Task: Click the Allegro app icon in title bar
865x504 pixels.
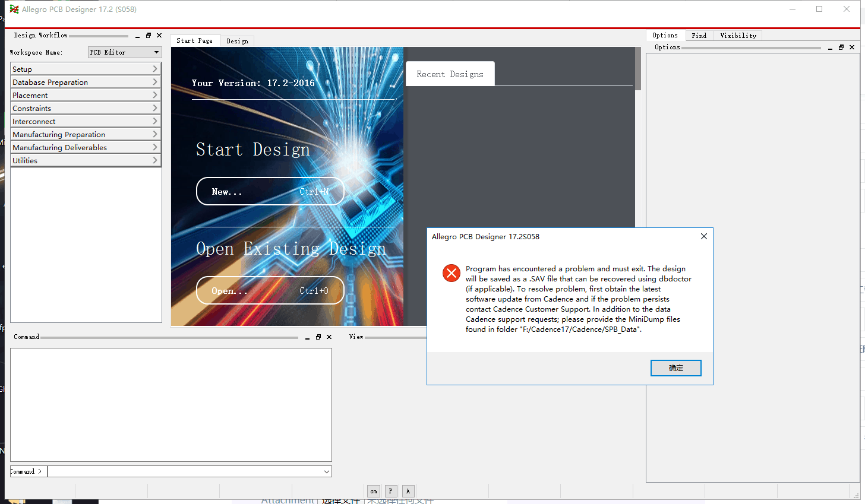Action: pyautogui.click(x=14, y=9)
